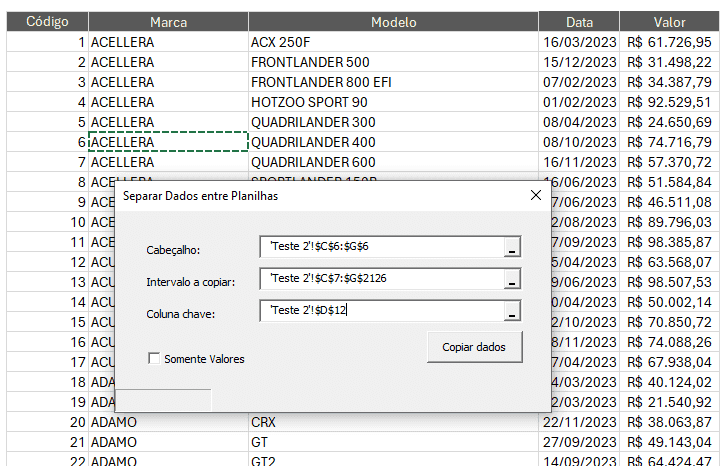
Task: Click the Modelo column header
Action: pyautogui.click(x=393, y=21)
